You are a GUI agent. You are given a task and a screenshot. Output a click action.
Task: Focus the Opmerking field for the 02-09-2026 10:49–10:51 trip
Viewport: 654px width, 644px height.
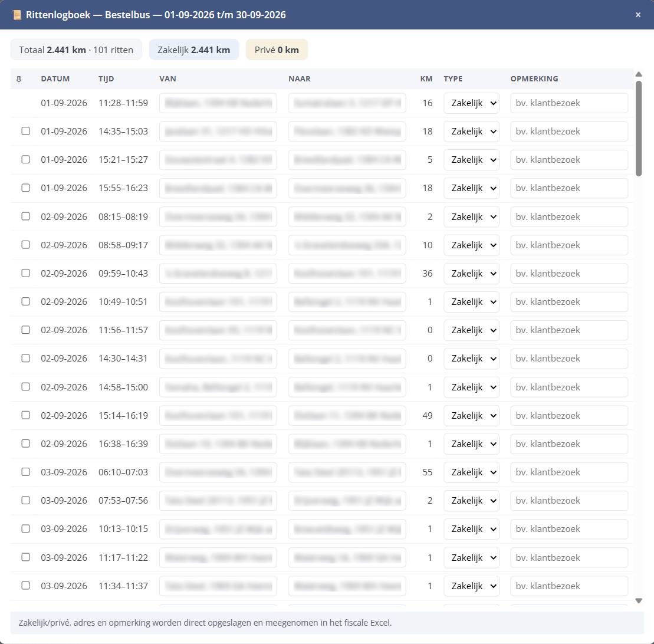[569, 302]
